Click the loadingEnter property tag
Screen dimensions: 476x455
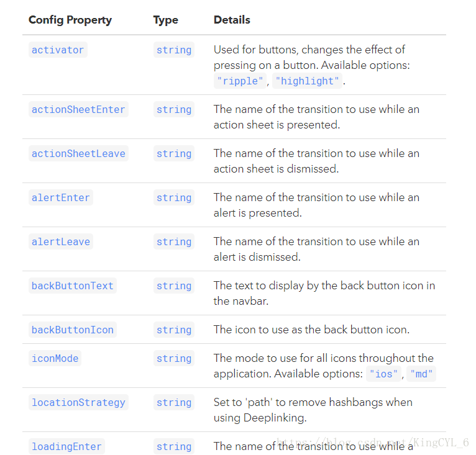66,446
